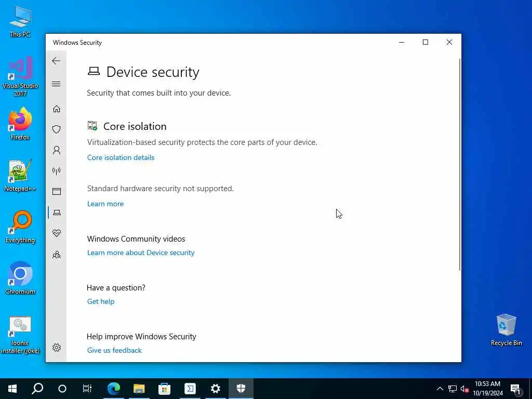The image size is (532, 399).
Task: Click the Device security heading laptop icon
Action: [94, 71]
